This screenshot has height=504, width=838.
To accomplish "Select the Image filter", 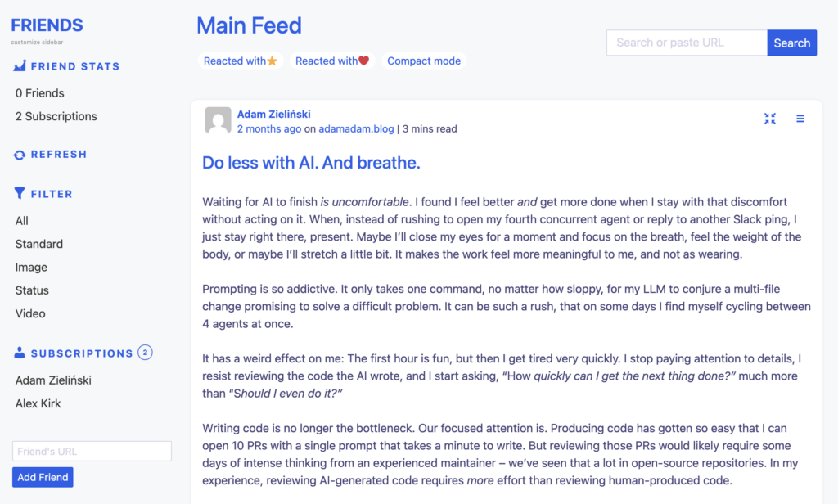I will (31, 267).
